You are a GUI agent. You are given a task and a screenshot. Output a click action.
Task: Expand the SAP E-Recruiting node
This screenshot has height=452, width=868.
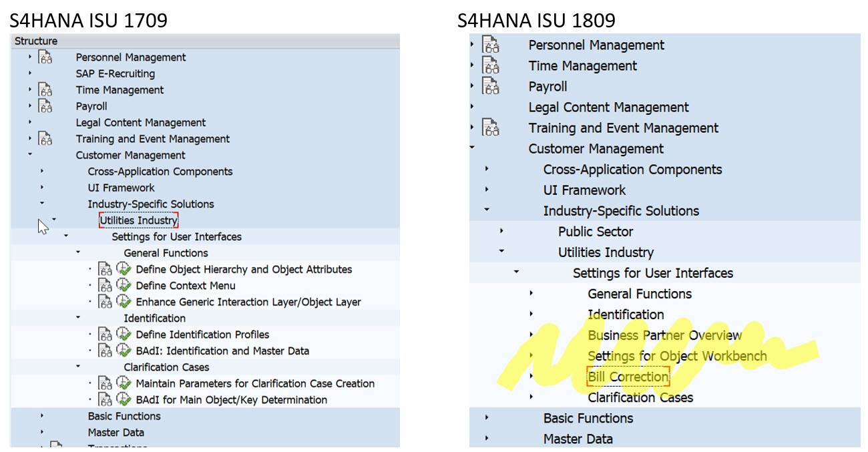coord(30,73)
